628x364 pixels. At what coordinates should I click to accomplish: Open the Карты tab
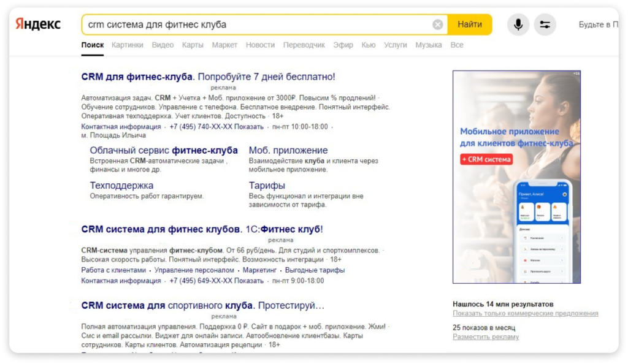193,45
